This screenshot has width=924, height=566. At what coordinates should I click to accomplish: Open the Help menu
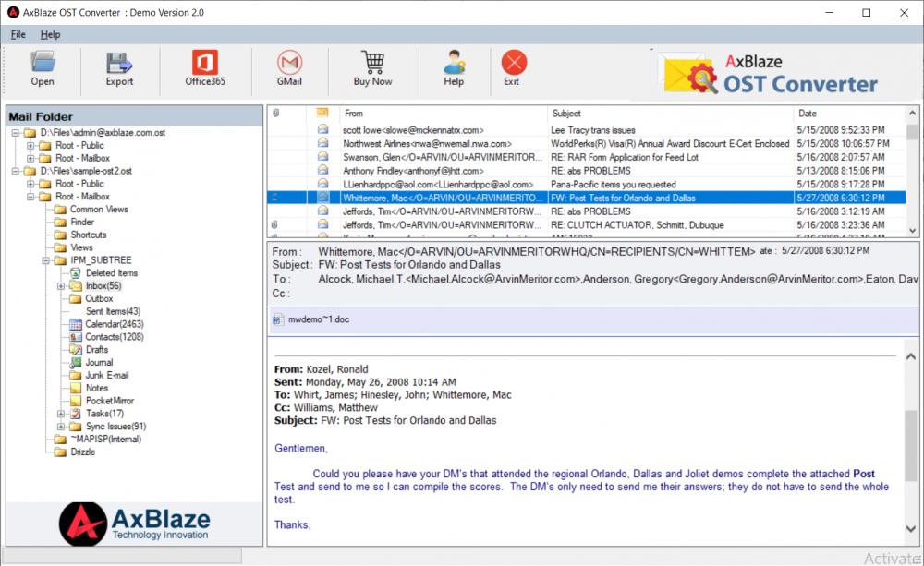(x=50, y=34)
